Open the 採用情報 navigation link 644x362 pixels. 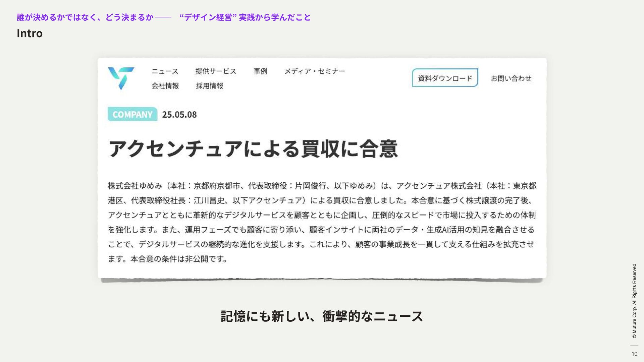pyautogui.click(x=209, y=86)
